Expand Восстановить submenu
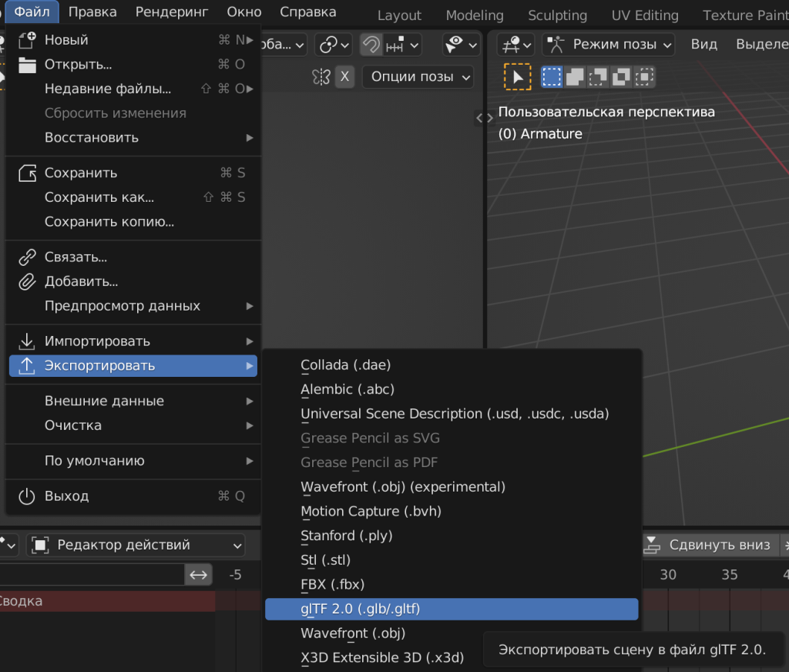This screenshot has width=789, height=672. tap(133, 137)
